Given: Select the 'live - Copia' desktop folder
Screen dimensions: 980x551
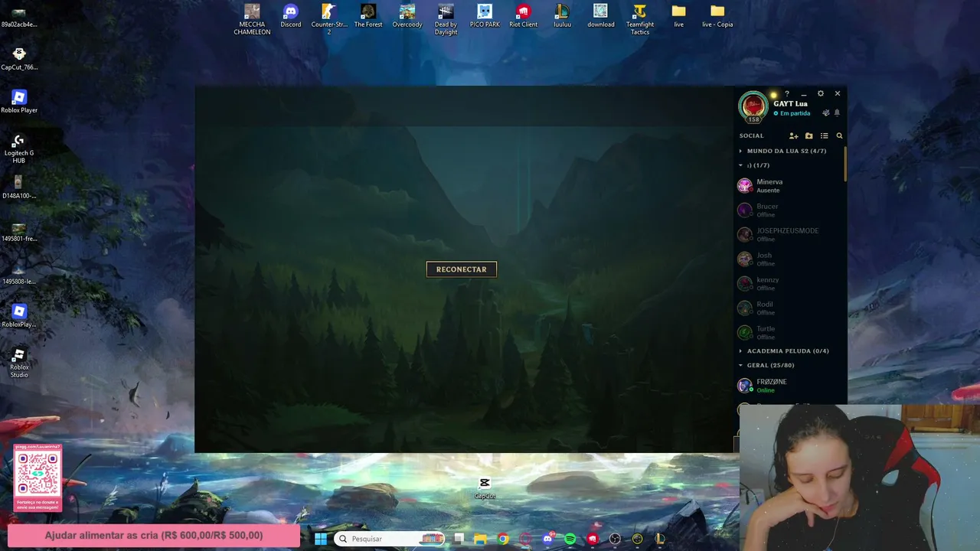Looking at the screenshot, I should click(717, 16).
